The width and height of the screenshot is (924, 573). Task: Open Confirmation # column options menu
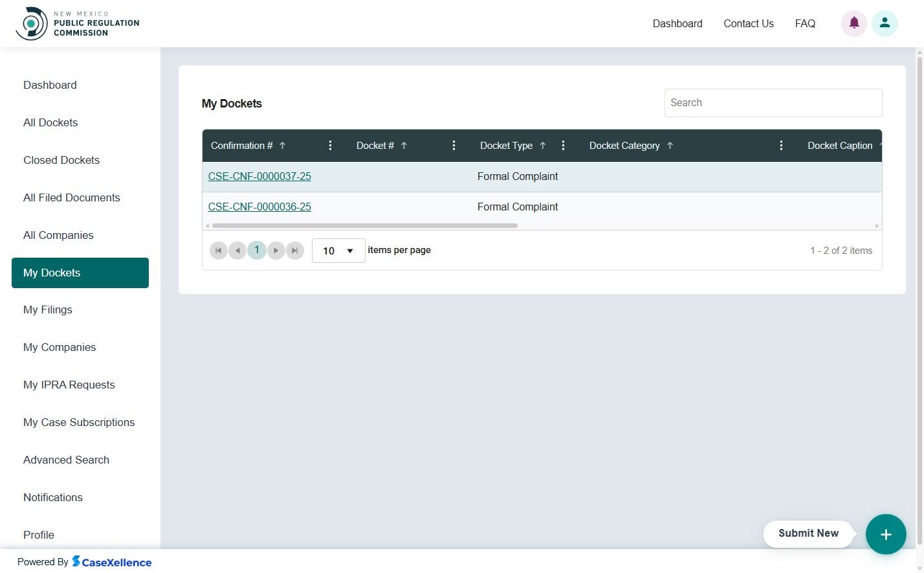330,146
